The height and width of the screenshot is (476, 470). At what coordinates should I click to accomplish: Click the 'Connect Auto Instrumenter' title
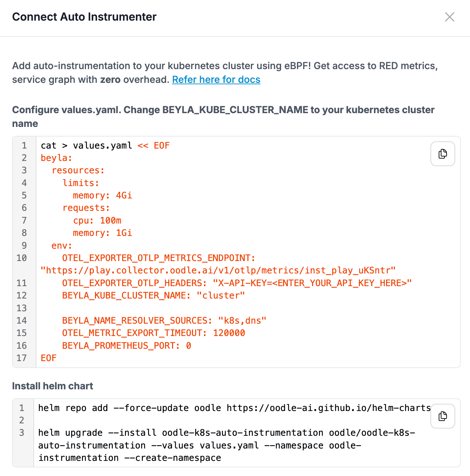click(x=84, y=17)
